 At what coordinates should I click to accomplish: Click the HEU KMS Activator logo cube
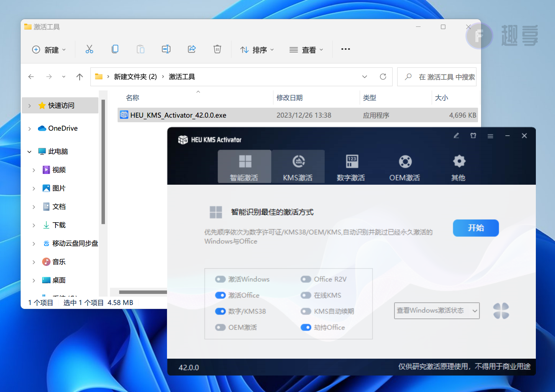[x=183, y=140]
